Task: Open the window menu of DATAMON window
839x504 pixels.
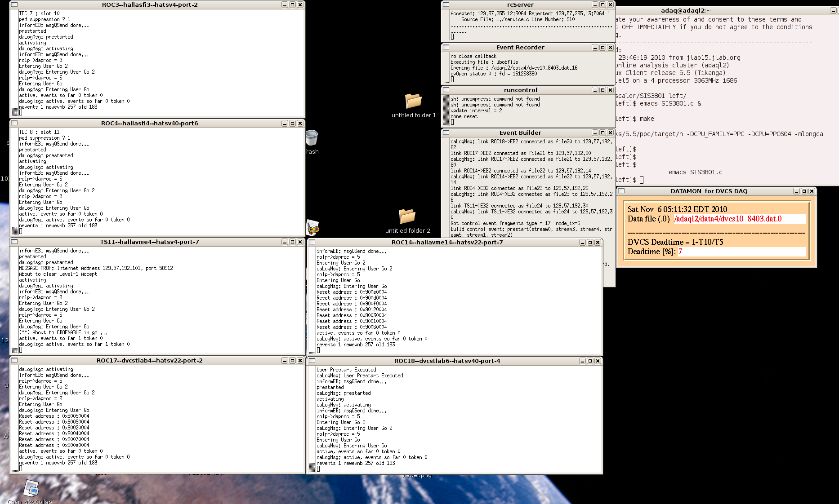Action: point(621,191)
